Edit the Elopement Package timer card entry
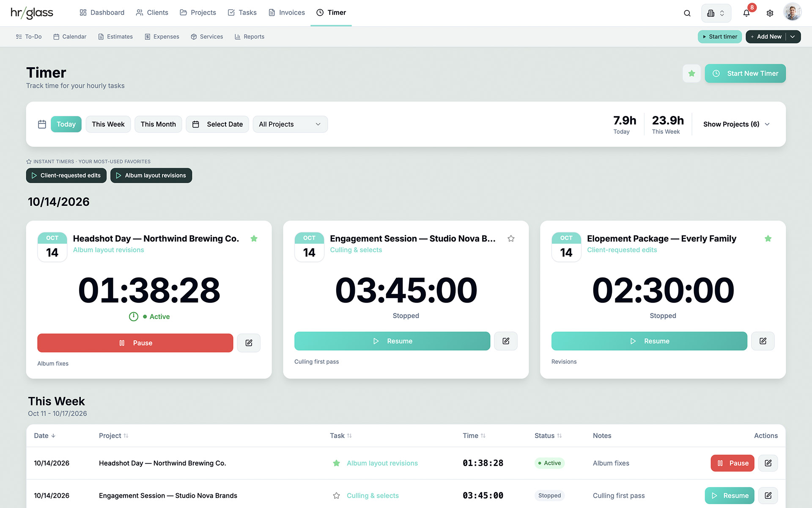The height and width of the screenshot is (508, 812). click(x=763, y=341)
